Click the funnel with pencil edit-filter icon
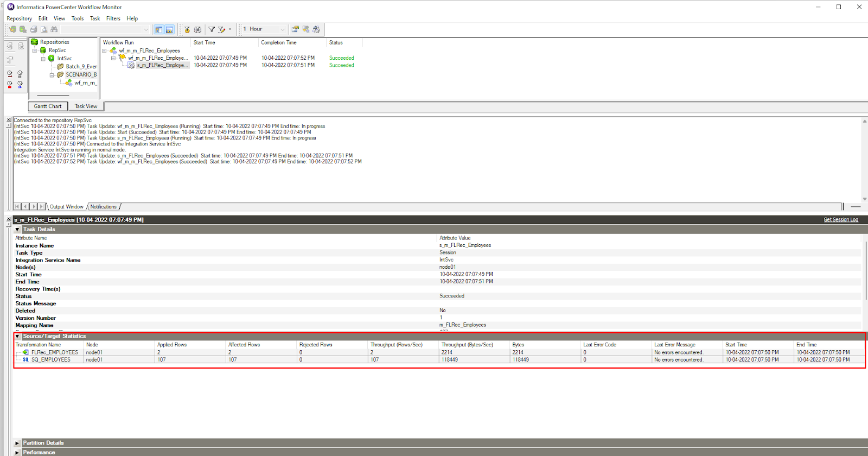This screenshot has width=868, height=456. click(x=221, y=29)
